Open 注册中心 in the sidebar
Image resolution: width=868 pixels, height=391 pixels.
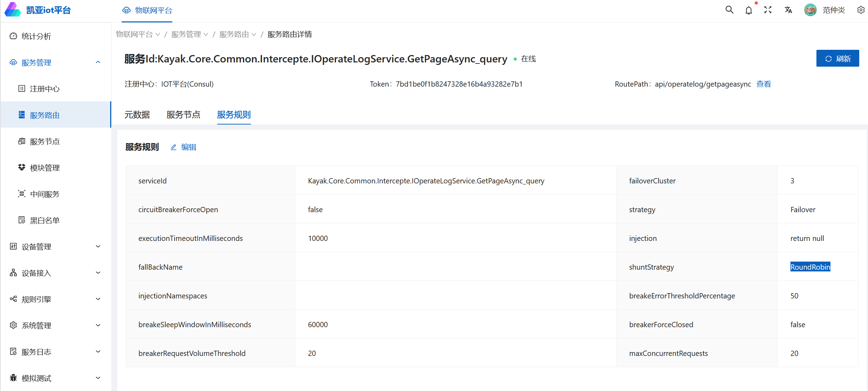point(45,89)
